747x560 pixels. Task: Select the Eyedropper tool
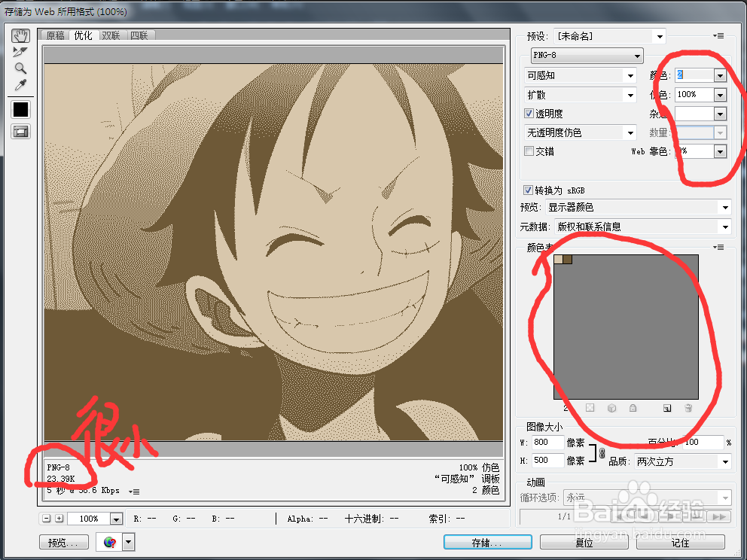point(20,85)
